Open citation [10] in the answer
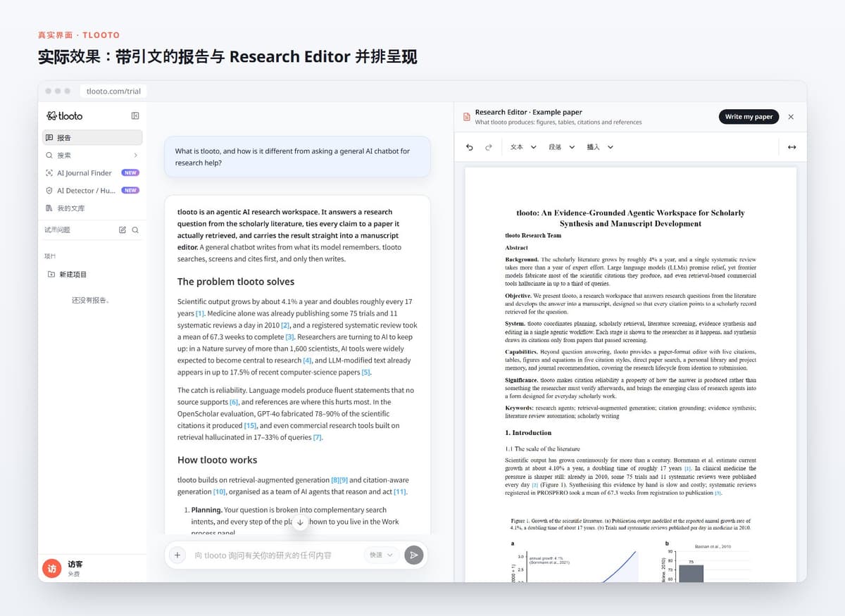 [x=220, y=491]
